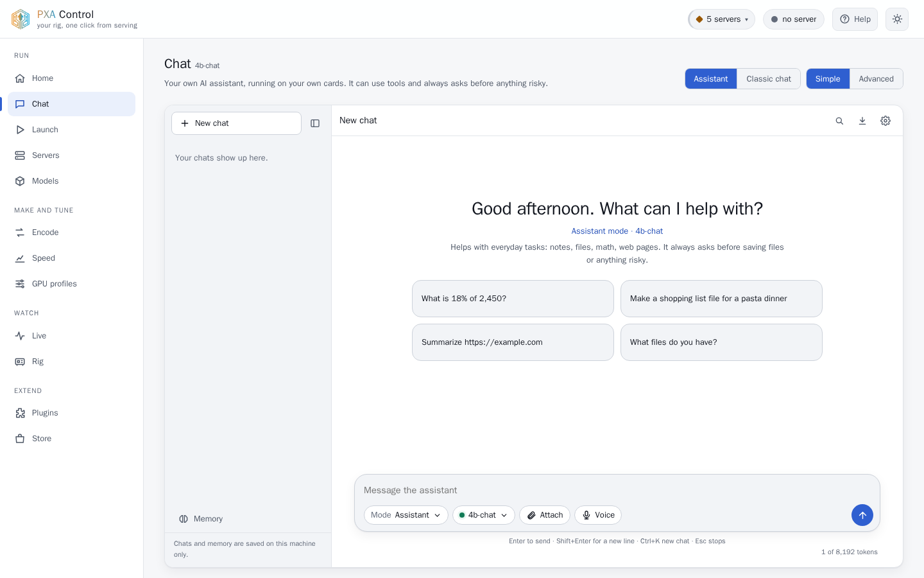Pick 'What files do you have?' suggestion
The width and height of the screenshot is (924, 578).
[721, 342]
